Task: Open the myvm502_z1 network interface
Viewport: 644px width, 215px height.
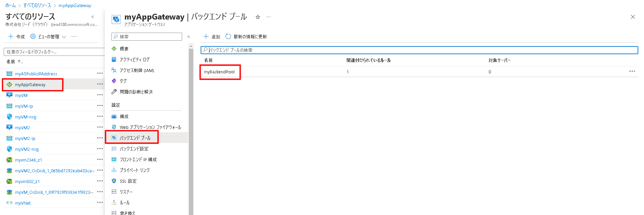Action: pos(27,181)
